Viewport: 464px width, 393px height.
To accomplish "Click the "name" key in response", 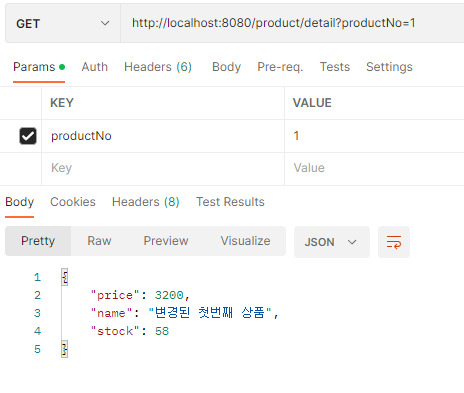I will pos(111,313).
